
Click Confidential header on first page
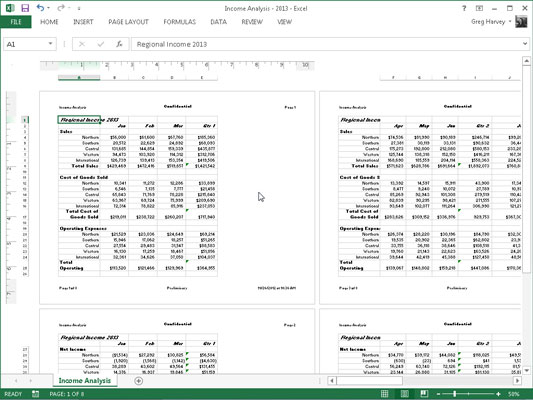(177, 106)
